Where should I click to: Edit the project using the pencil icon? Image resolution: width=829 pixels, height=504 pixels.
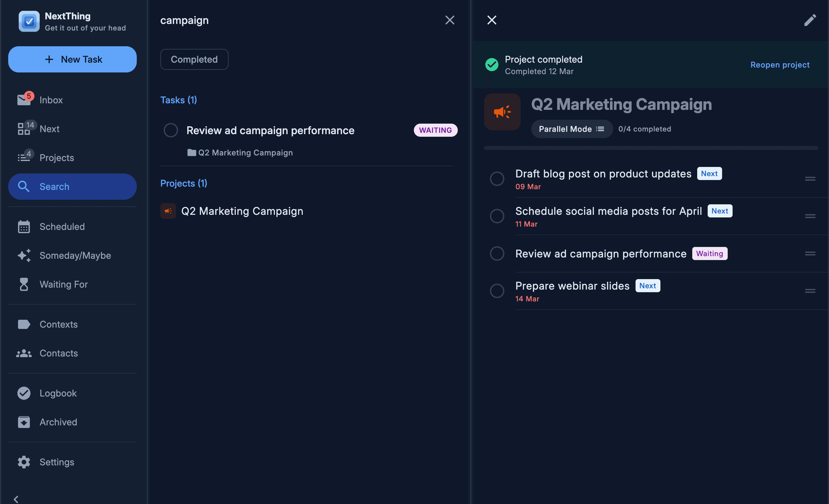coord(810,20)
